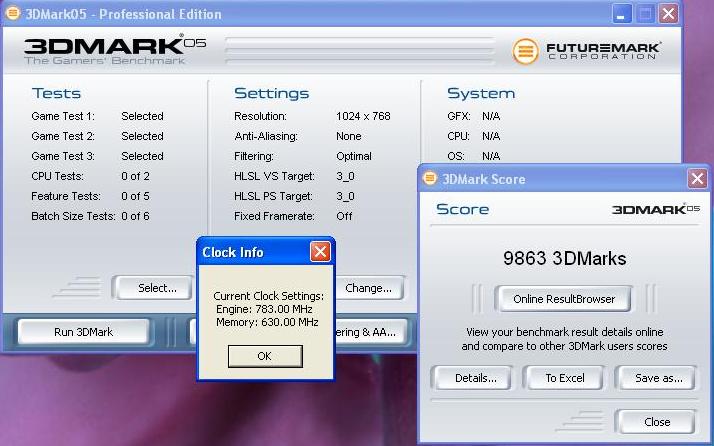Click Game Test 1 Selected value
The width and height of the screenshot is (714, 446).
(x=143, y=116)
